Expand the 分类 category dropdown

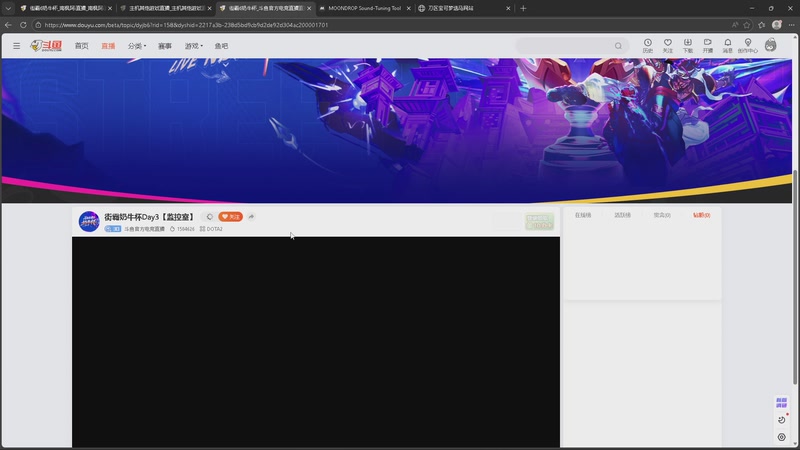click(137, 46)
